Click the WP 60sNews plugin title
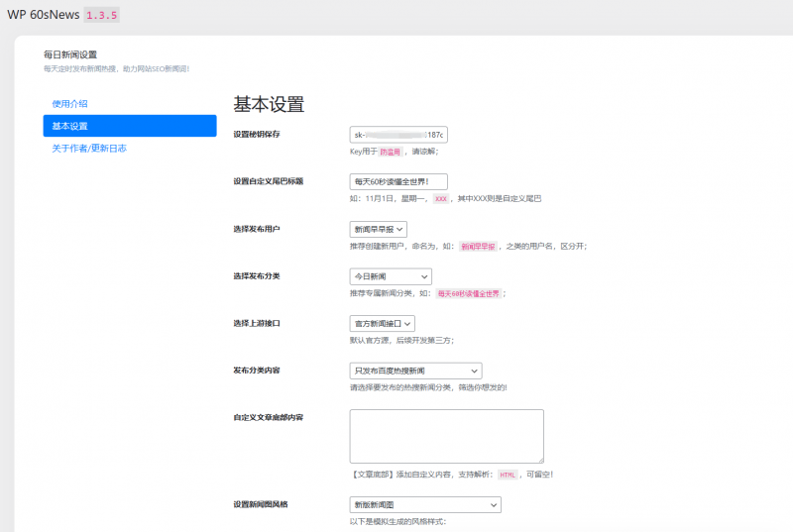This screenshot has height=532, width=793. click(x=44, y=15)
